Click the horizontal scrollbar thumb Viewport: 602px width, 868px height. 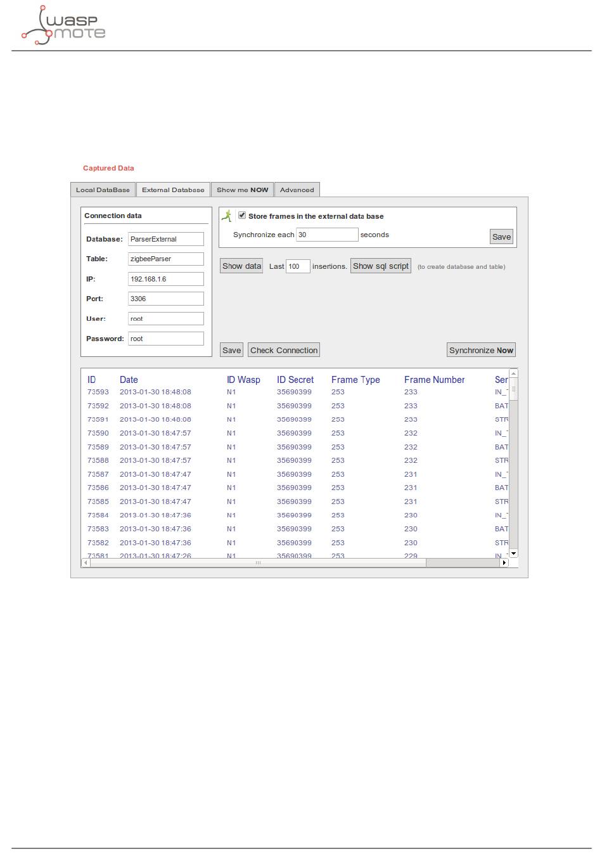pos(258,562)
